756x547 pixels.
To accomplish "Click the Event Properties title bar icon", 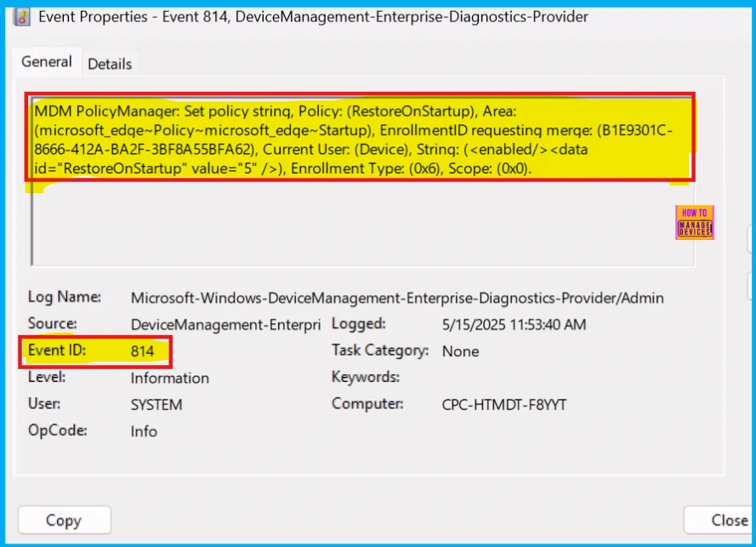I will pos(22,17).
